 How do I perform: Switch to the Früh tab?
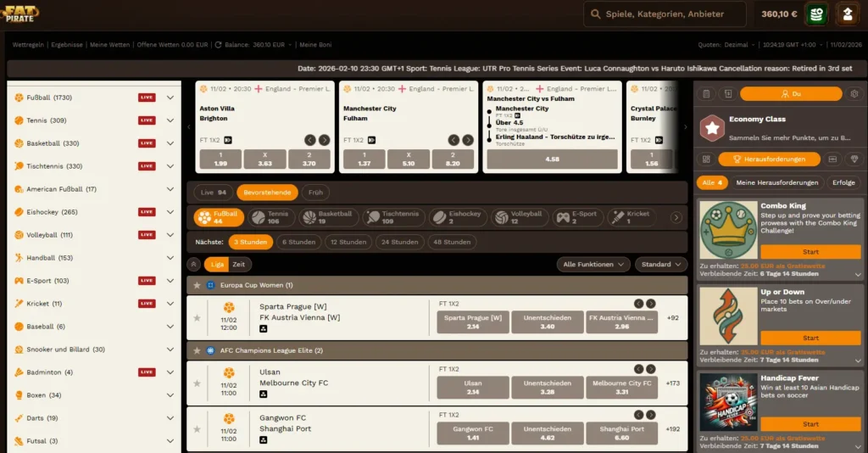[315, 193]
